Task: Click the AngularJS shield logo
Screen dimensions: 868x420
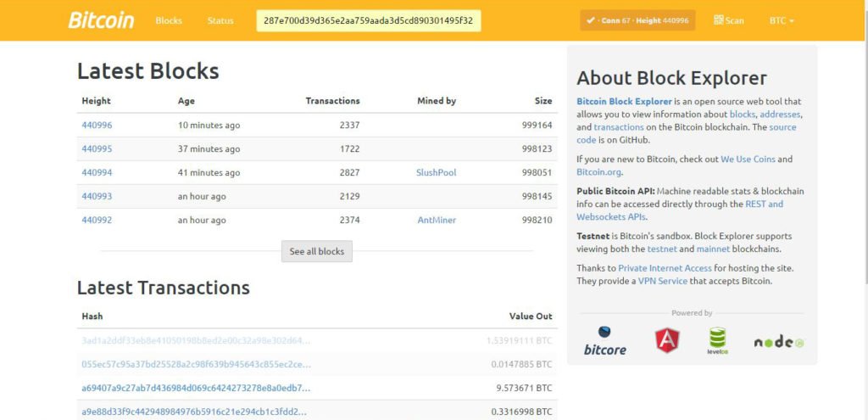Action: tap(667, 340)
